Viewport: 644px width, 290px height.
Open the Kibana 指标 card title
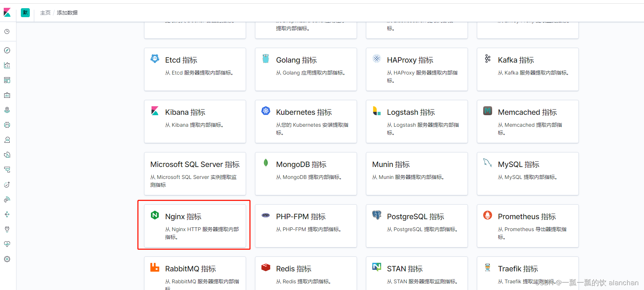[x=185, y=112]
